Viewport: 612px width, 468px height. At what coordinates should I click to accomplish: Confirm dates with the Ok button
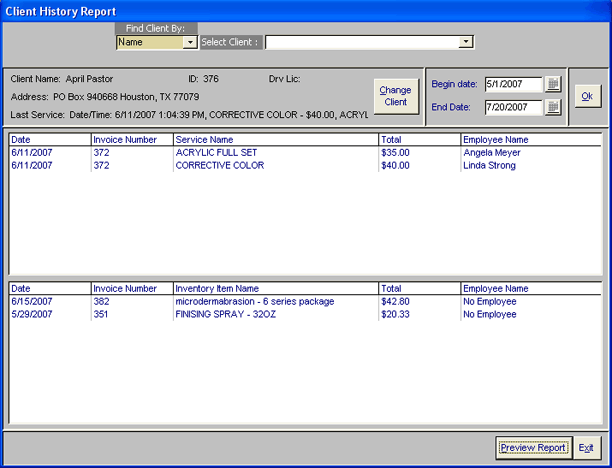[587, 96]
